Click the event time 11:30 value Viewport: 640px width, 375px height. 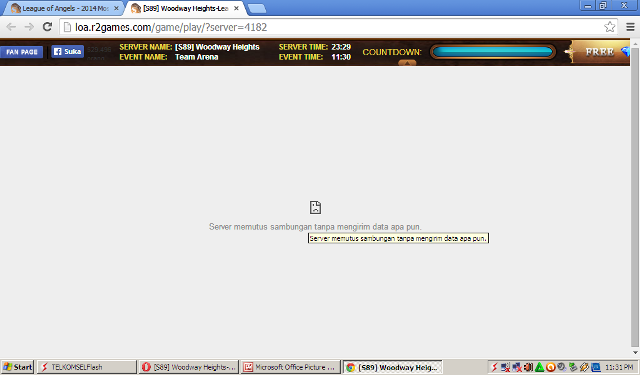(x=341, y=57)
